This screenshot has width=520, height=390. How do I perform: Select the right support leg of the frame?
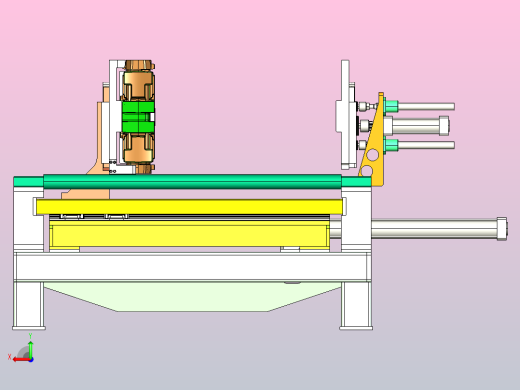click(356, 306)
